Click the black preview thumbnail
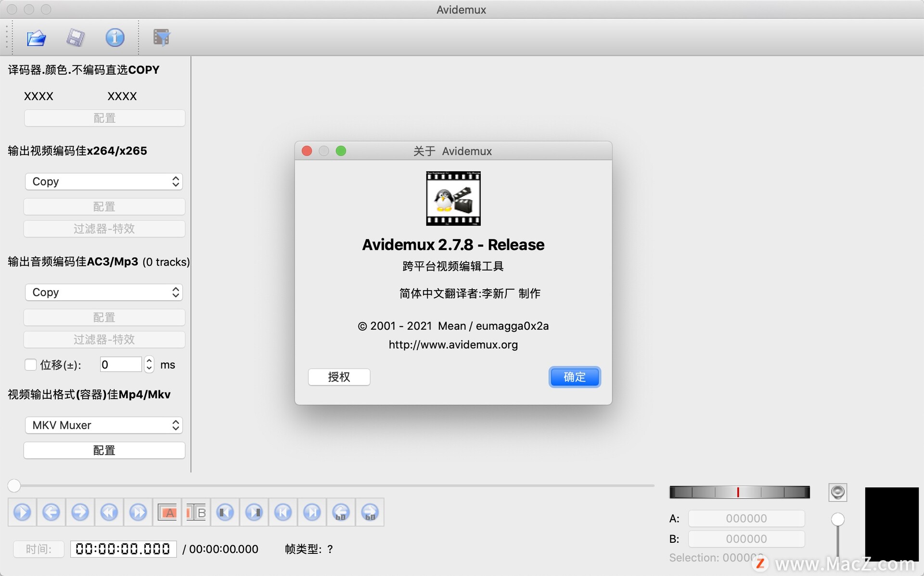This screenshot has height=576, width=924. pos(891,524)
